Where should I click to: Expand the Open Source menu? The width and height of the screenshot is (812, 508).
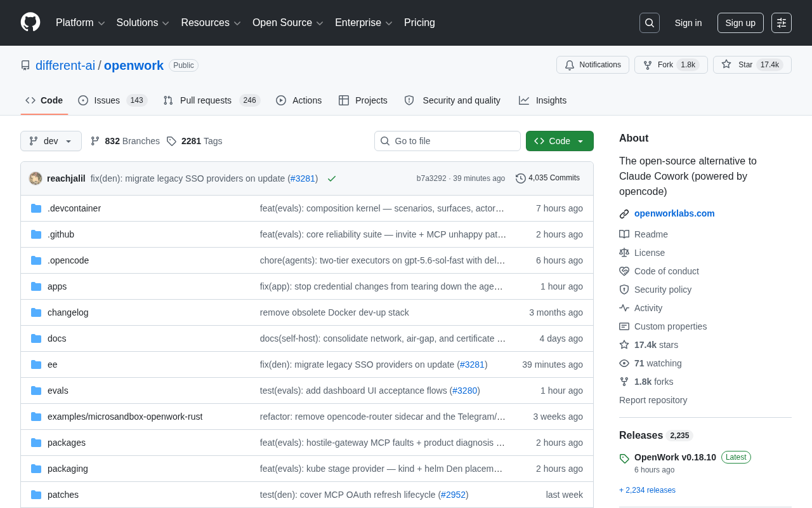[x=288, y=23]
